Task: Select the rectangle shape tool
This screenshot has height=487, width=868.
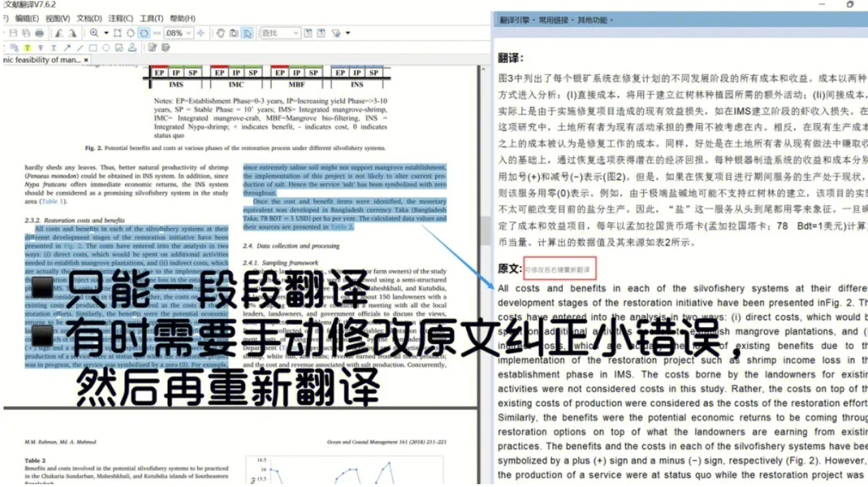Action: point(93,47)
